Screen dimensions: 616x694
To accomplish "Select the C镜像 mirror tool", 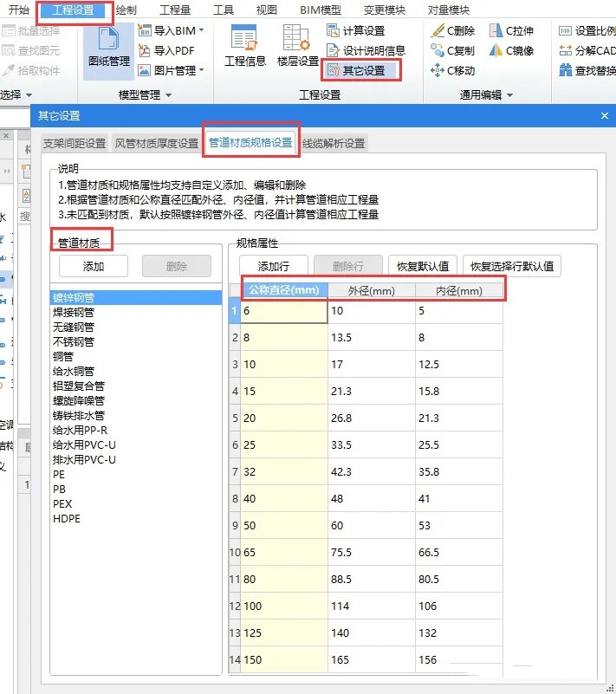I will tap(511, 51).
